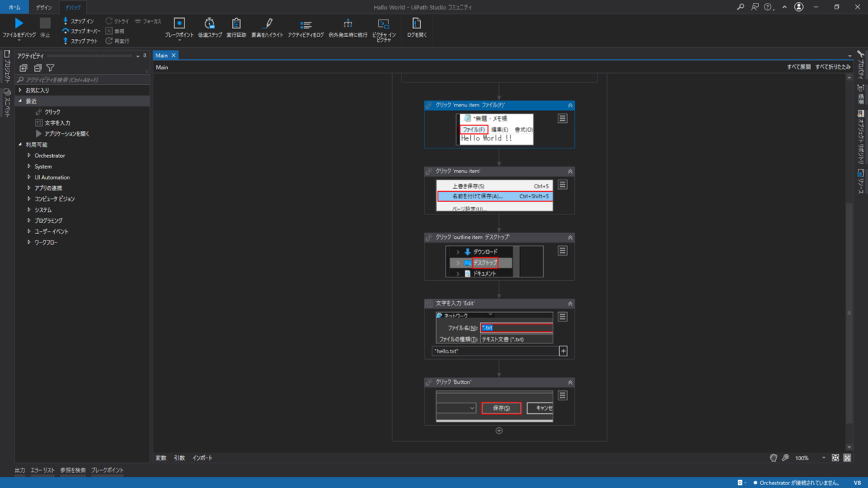Open options menu of 文字を入力 'Edit' activity
The height and width of the screenshot is (488, 868).
[x=562, y=316]
